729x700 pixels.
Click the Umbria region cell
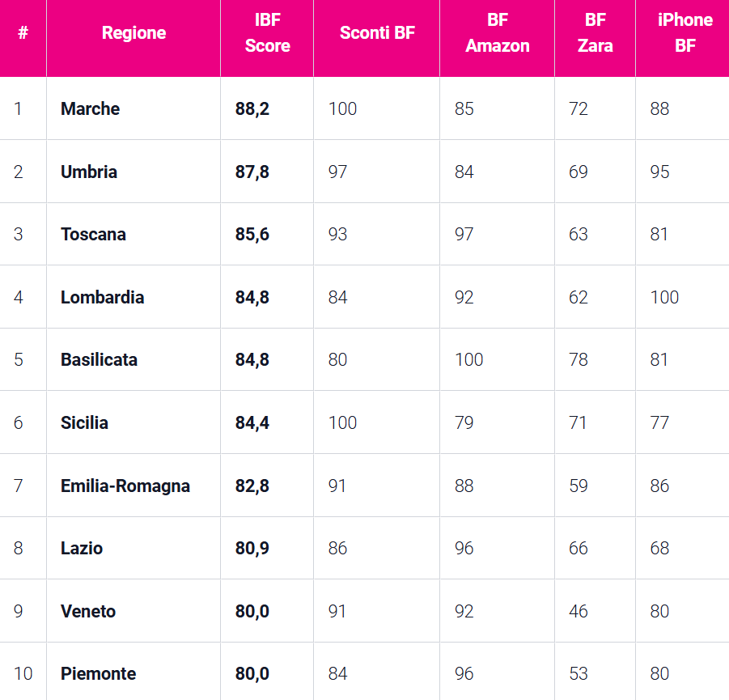(89, 172)
